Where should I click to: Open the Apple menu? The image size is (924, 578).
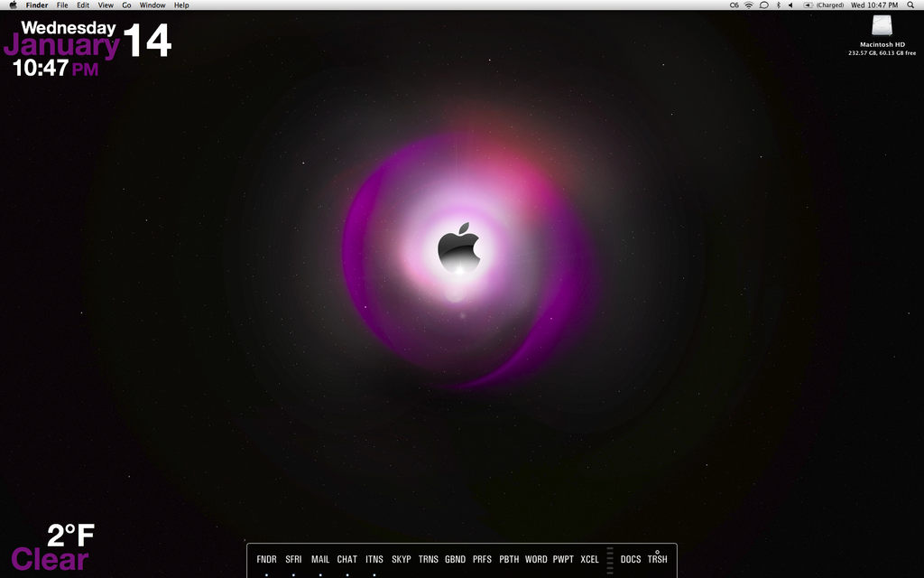pyautogui.click(x=13, y=5)
